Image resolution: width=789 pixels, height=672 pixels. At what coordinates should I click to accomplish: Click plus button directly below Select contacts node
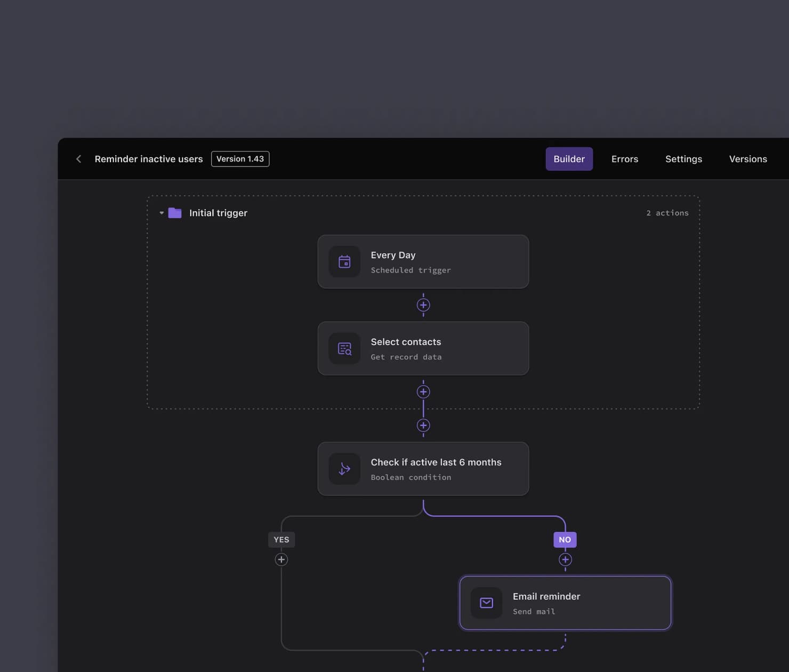pyautogui.click(x=423, y=392)
